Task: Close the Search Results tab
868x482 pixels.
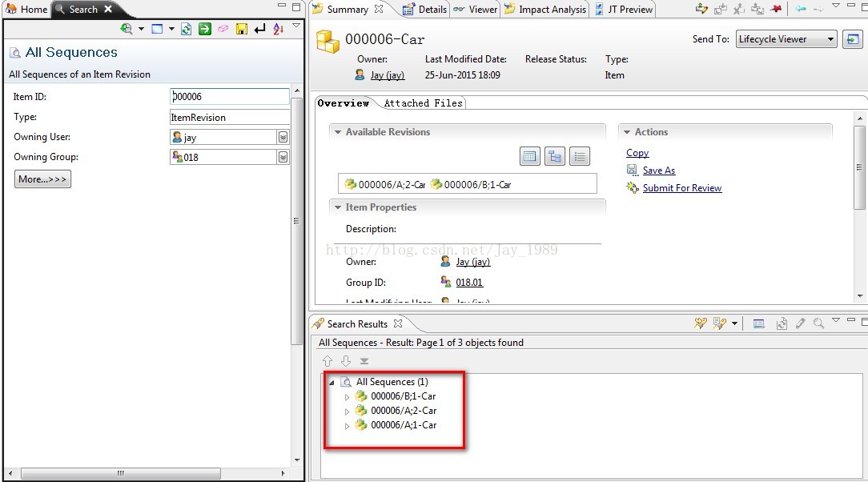Action: coord(397,323)
